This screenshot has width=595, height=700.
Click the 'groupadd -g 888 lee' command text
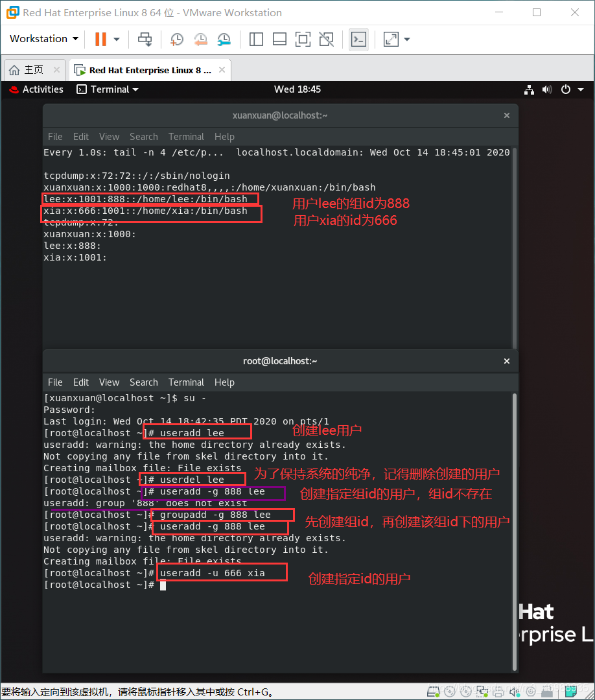(215, 515)
